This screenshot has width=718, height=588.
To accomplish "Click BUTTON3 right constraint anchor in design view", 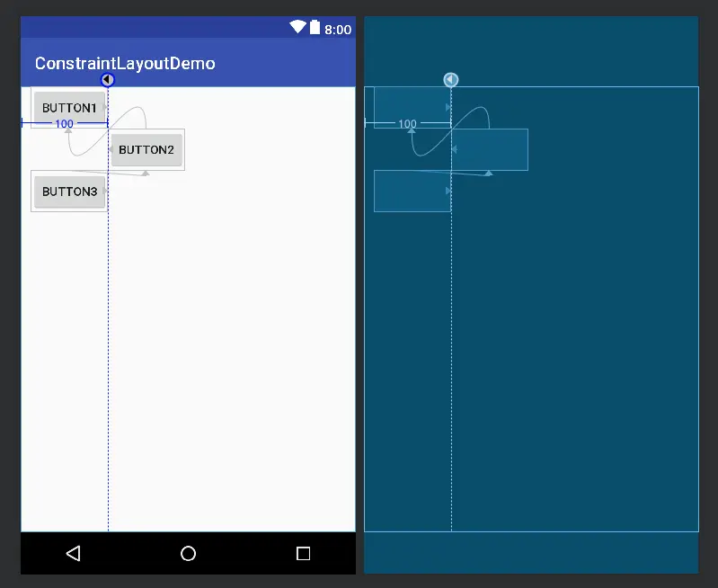I will (105, 192).
